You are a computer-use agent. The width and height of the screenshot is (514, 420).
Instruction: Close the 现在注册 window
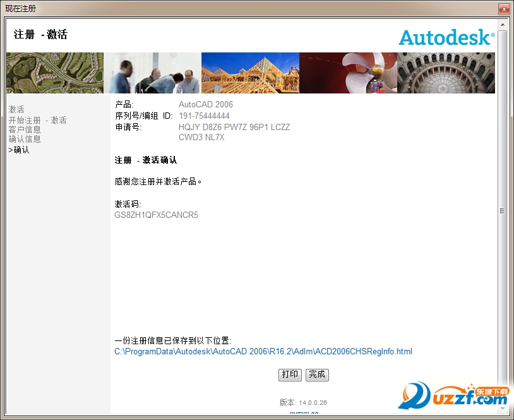503,9
